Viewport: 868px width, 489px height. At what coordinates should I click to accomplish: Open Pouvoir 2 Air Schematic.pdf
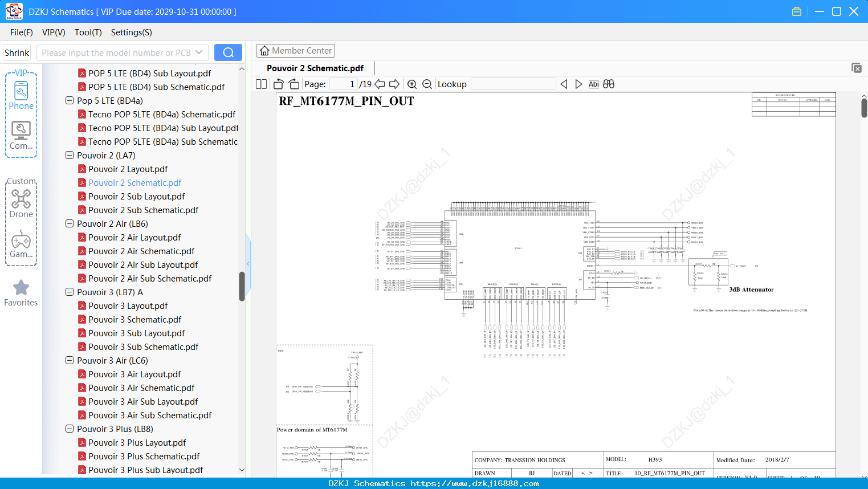pos(141,251)
